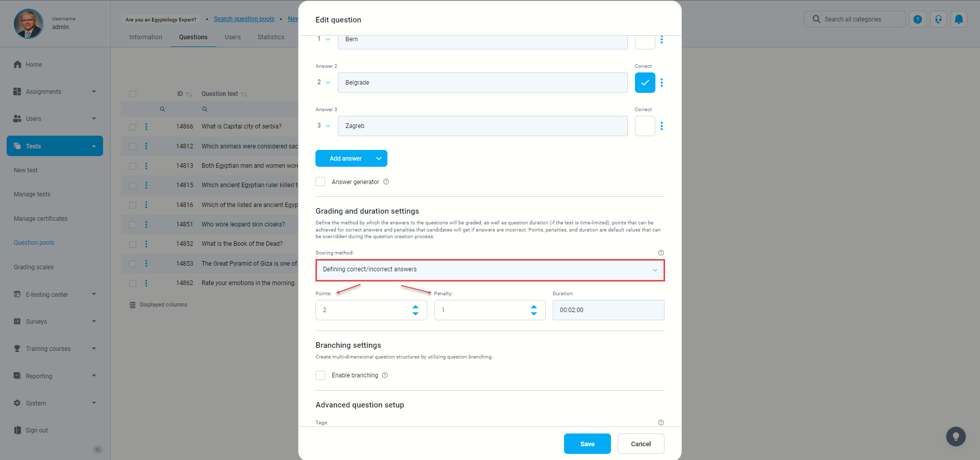The height and width of the screenshot is (460, 980).
Task: Expand the Add answer dropdown arrow
Action: click(x=379, y=159)
